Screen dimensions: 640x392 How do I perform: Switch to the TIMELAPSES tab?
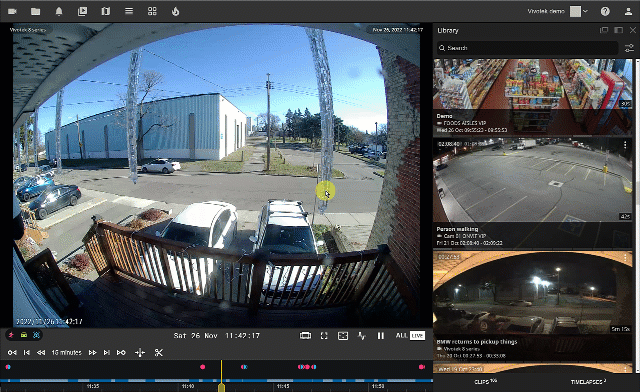[588, 382]
